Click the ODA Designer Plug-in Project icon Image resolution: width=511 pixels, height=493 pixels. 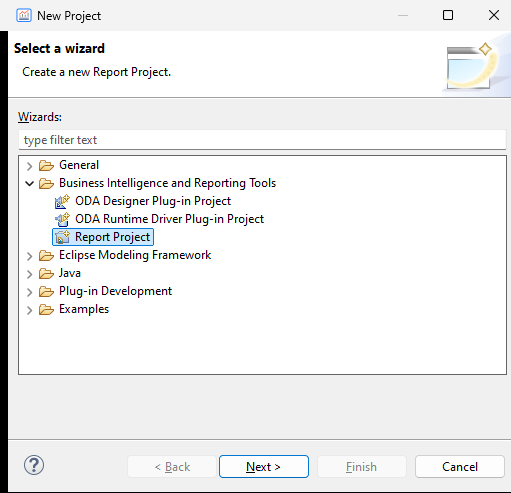coord(62,201)
